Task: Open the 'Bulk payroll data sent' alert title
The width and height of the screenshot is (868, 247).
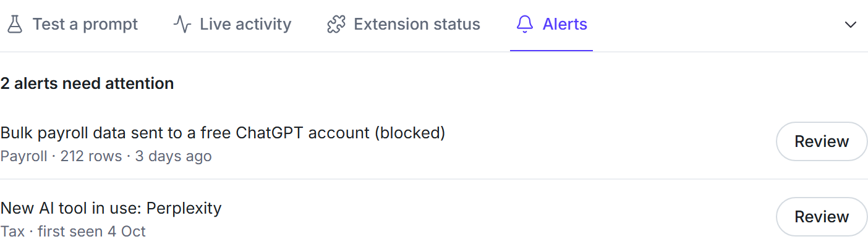Action: click(x=223, y=133)
